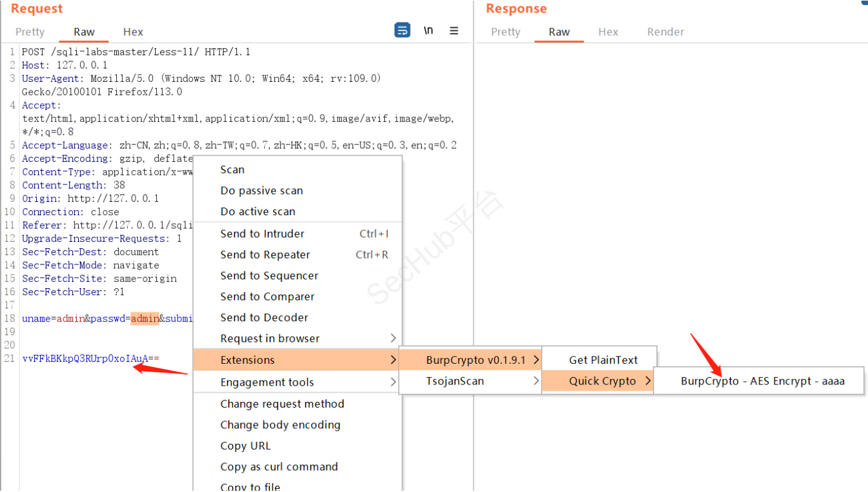Click BurpCrypto - AES Encrypt - aaaa
This screenshot has height=492, width=868.
click(x=762, y=381)
